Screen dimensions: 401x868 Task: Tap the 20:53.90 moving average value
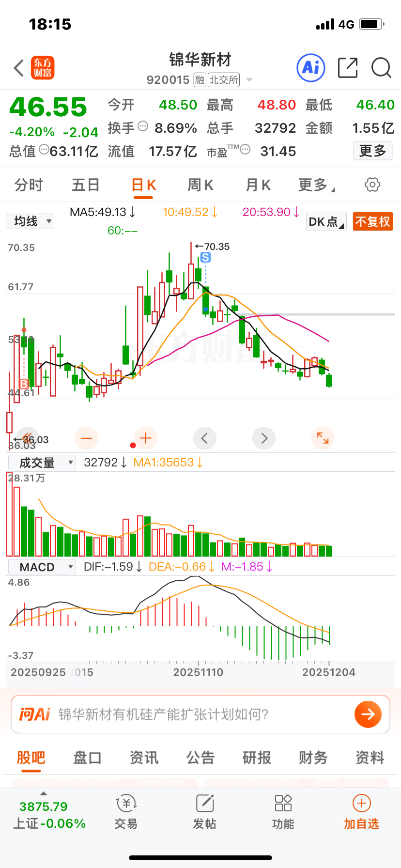271,212
